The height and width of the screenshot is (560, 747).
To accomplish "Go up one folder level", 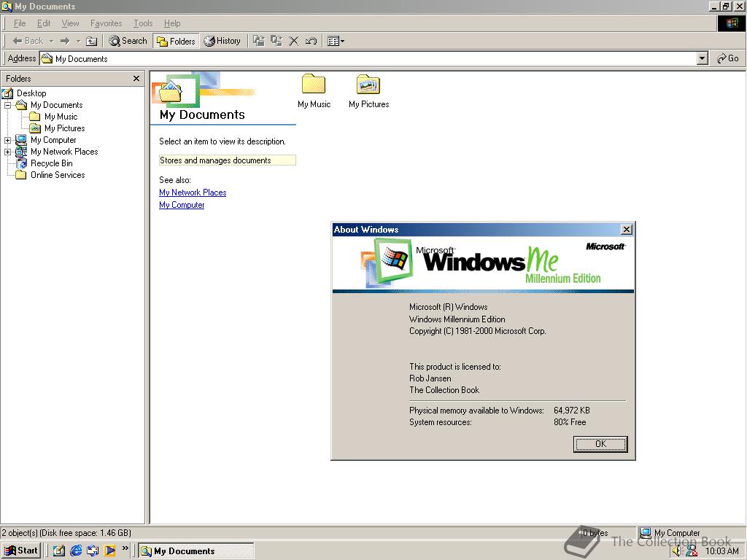I will pos(91,41).
